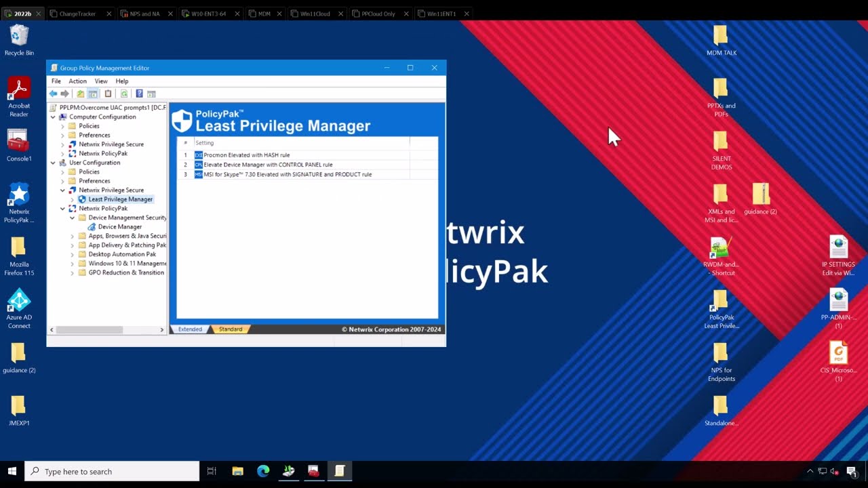Open the Action menu
The image size is (868, 488).
(77, 81)
